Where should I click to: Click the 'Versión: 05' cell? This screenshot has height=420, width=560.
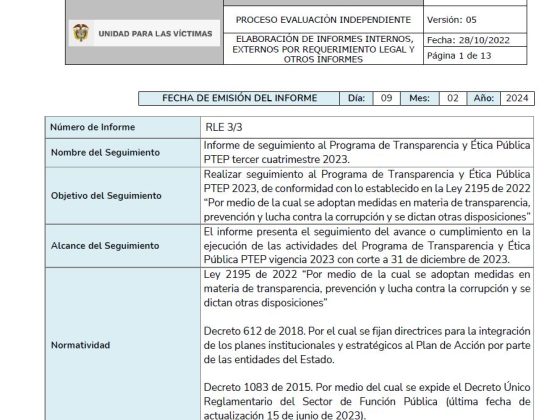pos(475,20)
